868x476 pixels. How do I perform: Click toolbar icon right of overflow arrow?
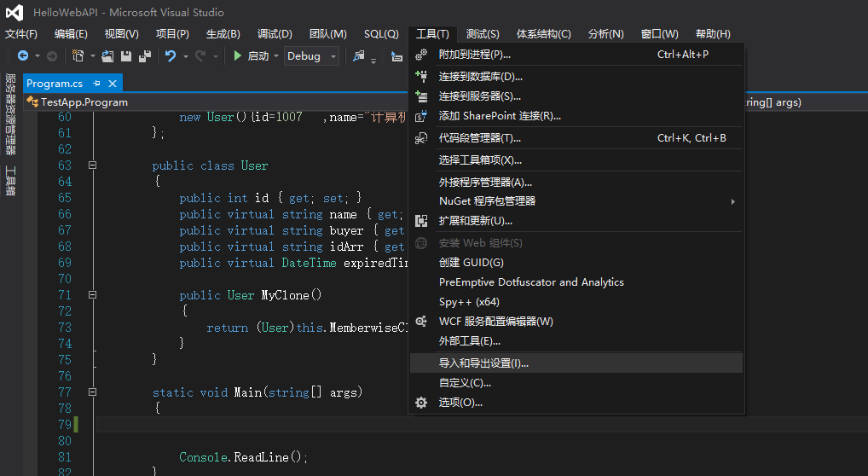pyautogui.click(x=397, y=56)
